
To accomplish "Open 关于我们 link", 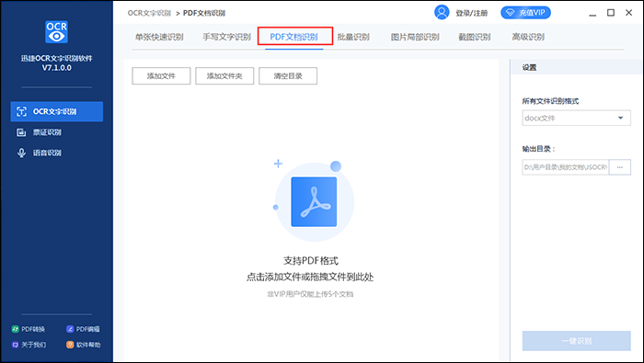I will click(29, 345).
